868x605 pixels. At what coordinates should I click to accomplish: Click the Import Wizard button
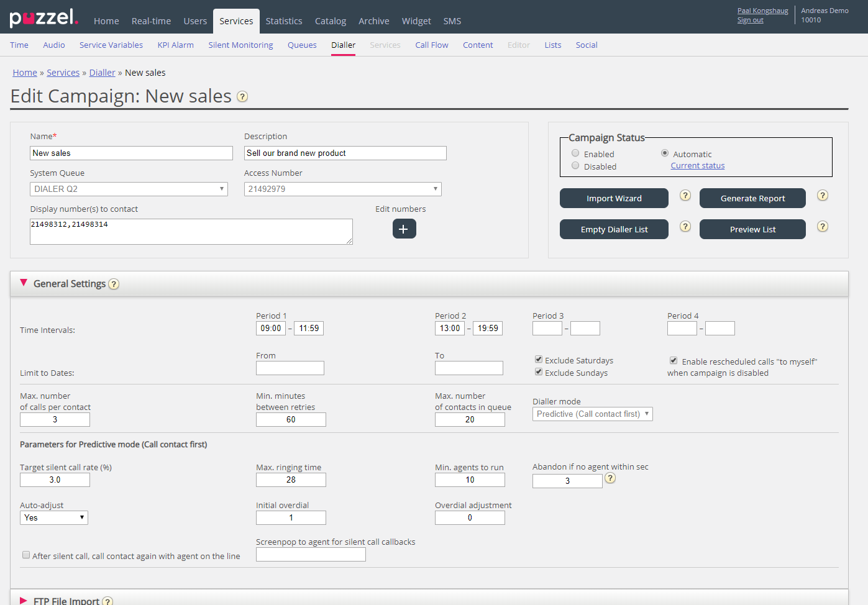tap(613, 199)
